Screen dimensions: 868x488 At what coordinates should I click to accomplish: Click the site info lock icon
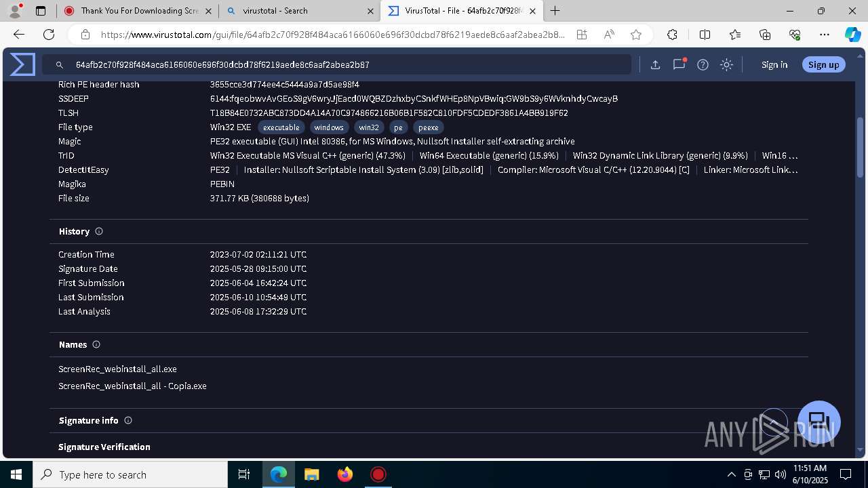[x=85, y=35]
